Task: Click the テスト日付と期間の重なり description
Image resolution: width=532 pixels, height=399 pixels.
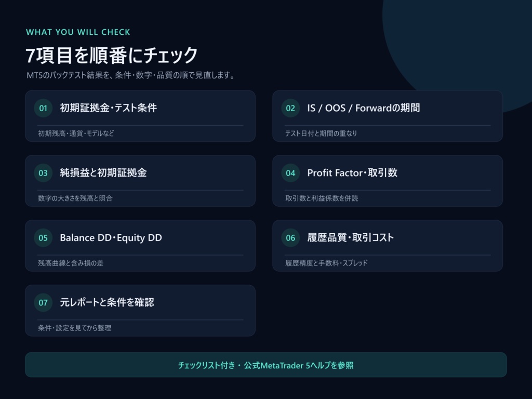Action: pos(321,134)
